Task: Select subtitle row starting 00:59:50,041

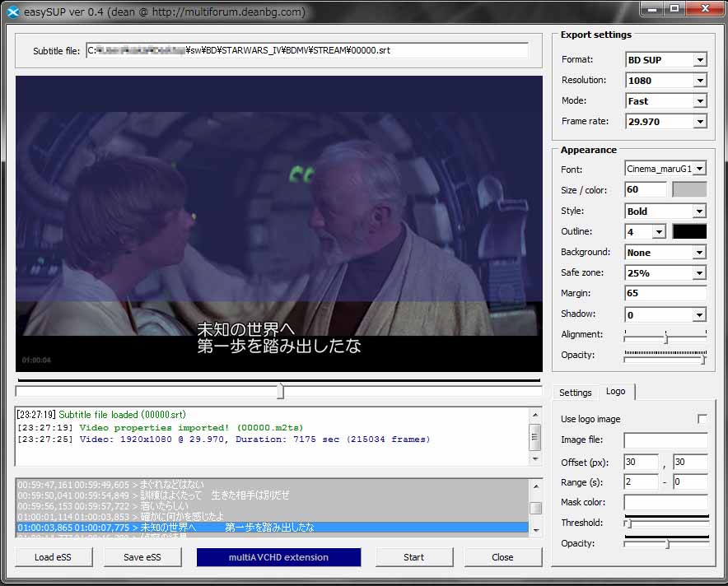Action: [x=273, y=495]
